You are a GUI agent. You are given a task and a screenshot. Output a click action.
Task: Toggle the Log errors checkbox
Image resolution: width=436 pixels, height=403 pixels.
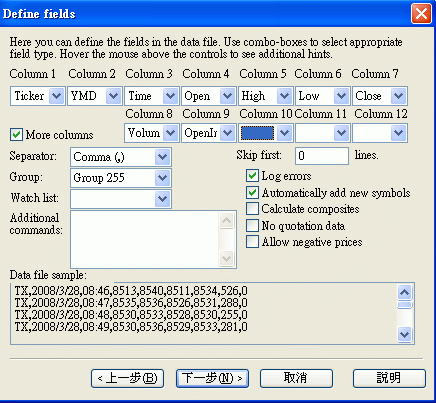point(252,176)
